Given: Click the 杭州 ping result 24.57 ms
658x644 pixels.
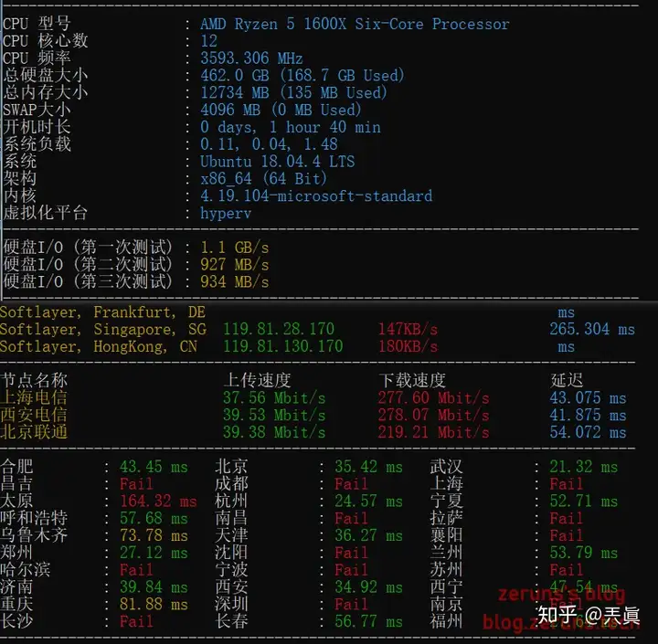Looking at the screenshot, I should pyautogui.click(x=368, y=501).
